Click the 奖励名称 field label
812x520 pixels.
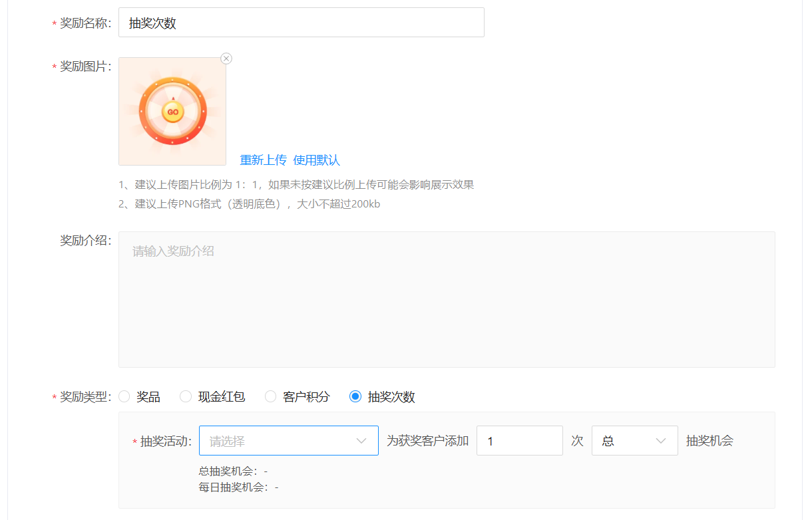85,23
